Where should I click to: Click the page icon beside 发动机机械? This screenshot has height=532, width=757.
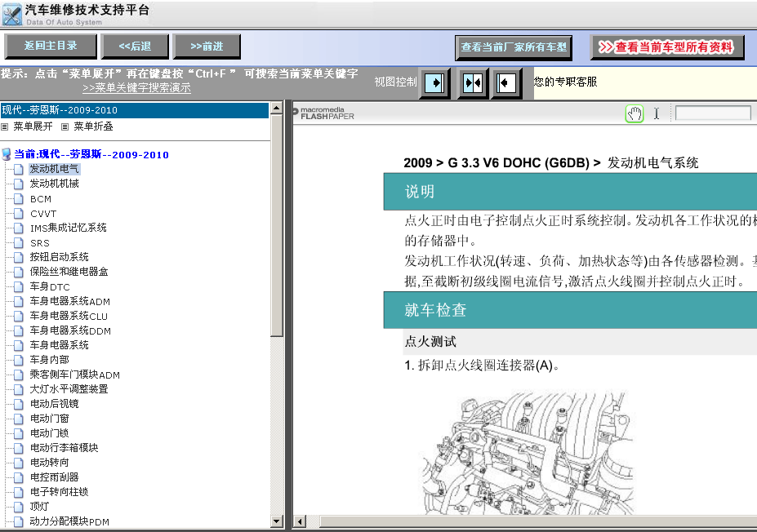click(x=18, y=184)
